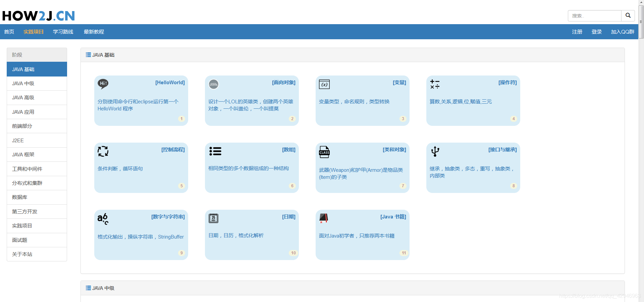This screenshot has height=302, width=644.
Task: Click the page vertical scrollbar thumb
Action: (641, 22)
